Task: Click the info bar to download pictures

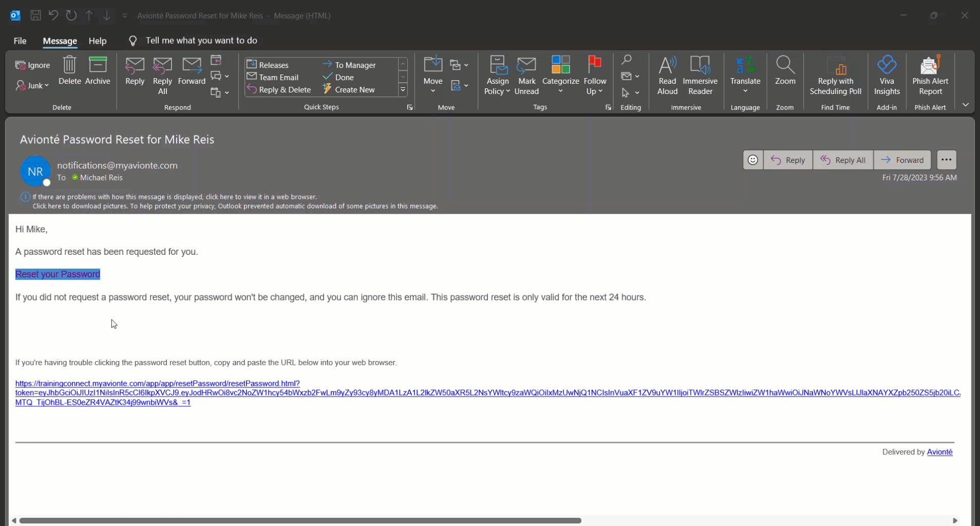Action: [235, 206]
